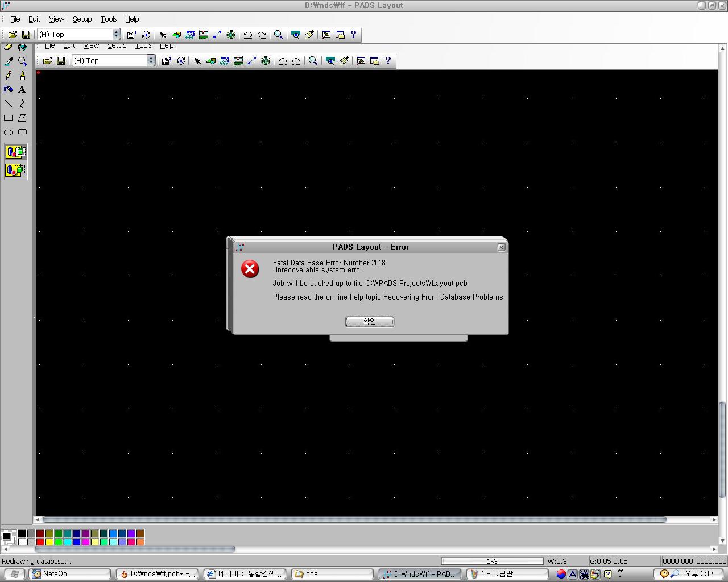This screenshot has height=582, width=728.
Task: Select the Text tool marked A
Action: [22, 89]
